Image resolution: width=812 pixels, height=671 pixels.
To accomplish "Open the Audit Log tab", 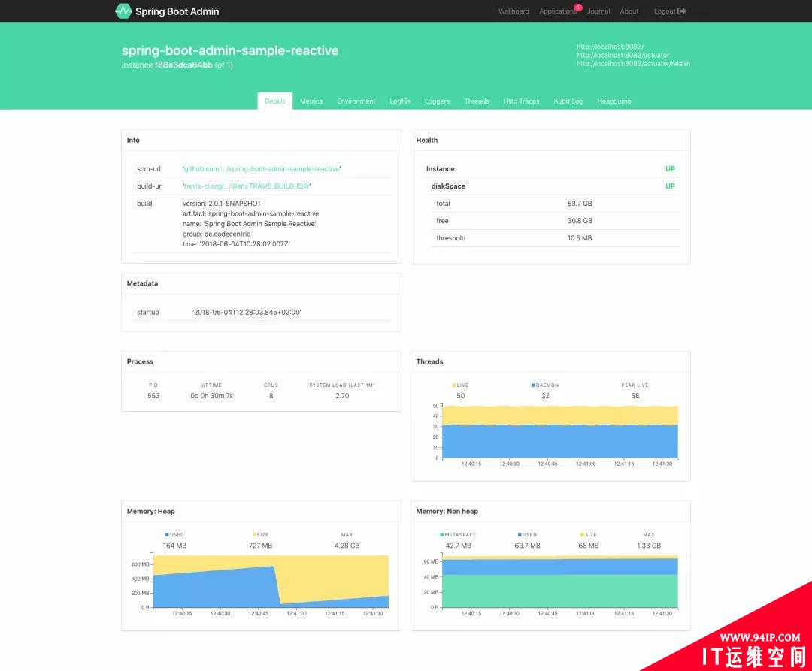I will [x=568, y=101].
